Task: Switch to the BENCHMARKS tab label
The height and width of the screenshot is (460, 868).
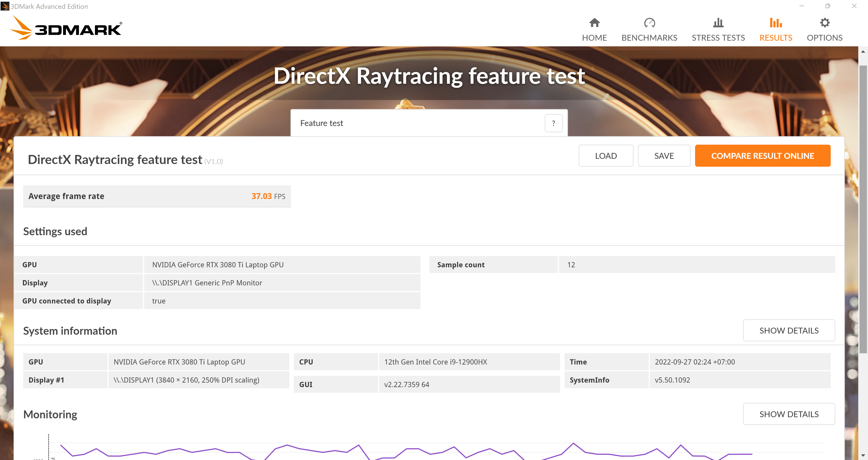Action: [649, 38]
